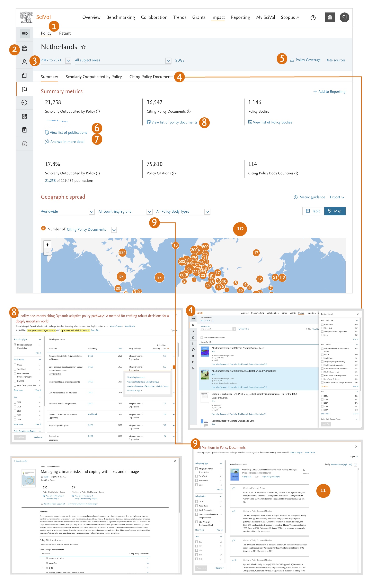
Task: Favorite Netherlands with the star icon
Action: point(83,47)
